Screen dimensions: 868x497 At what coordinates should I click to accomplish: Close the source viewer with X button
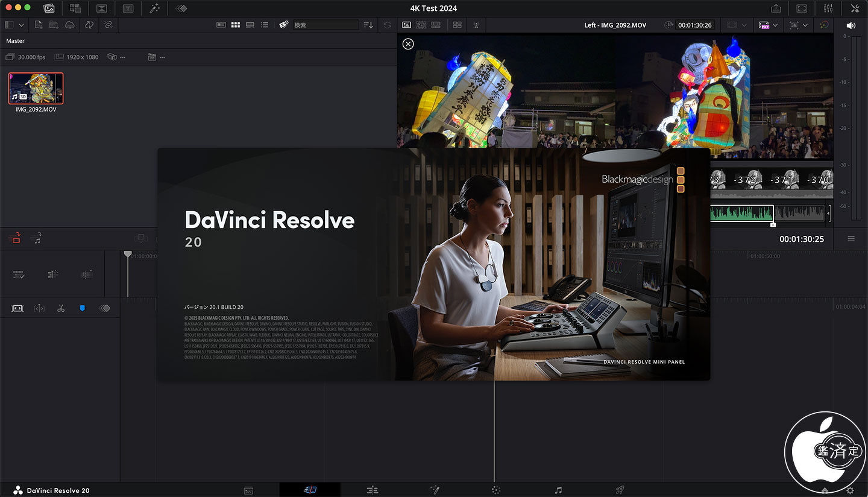coord(408,43)
